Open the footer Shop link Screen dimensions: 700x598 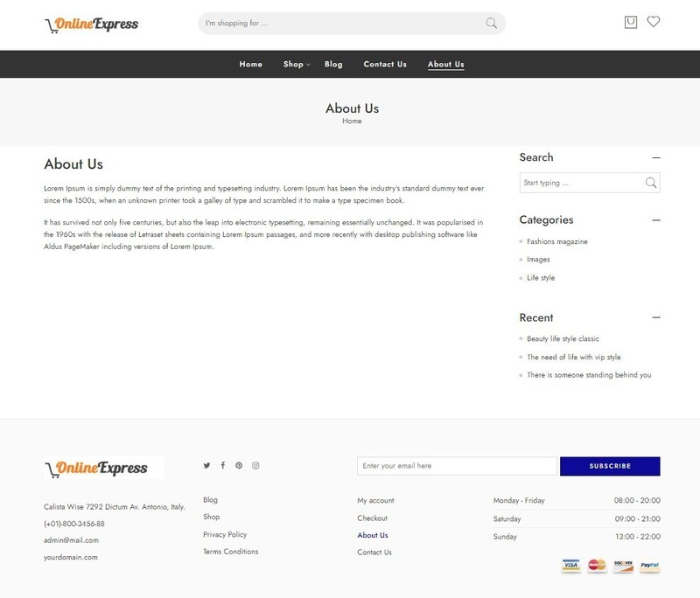pyautogui.click(x=211, y=517)
